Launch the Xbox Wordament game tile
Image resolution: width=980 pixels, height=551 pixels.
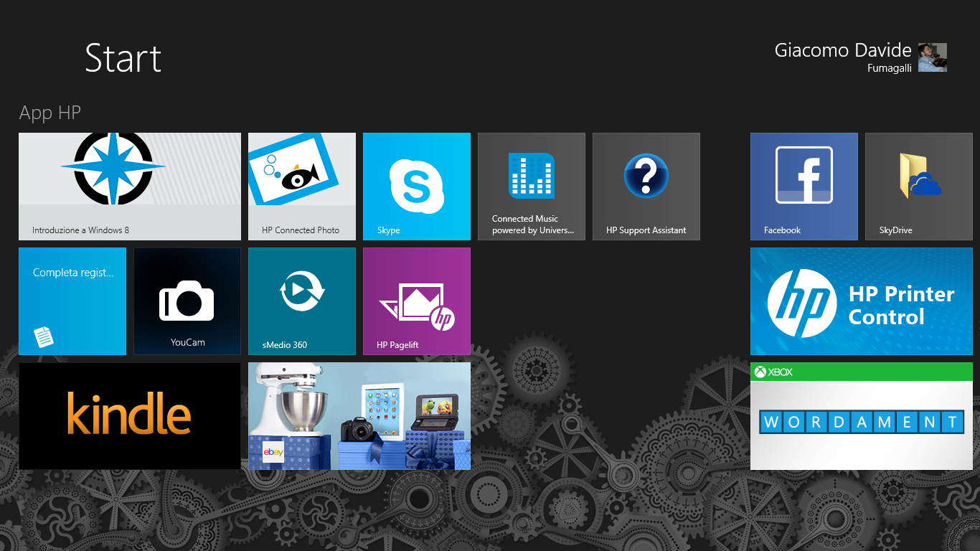click(862, 416)
